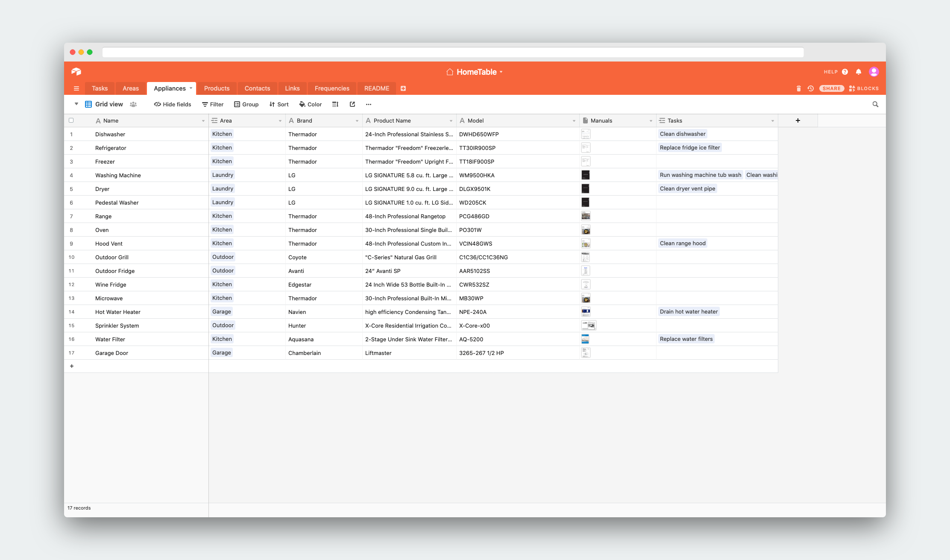Click the Area linked-record field icon

[214, 120]
